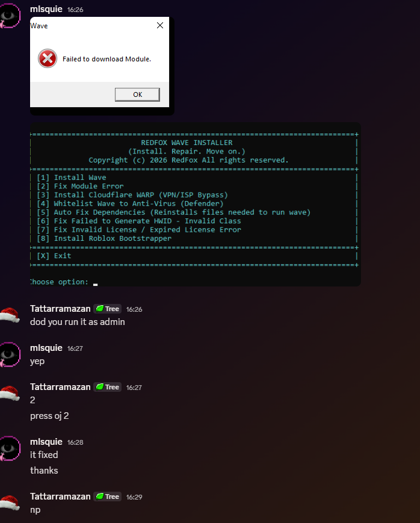Image resolution: width=420 pixels, height=523 pixels.
Task: Click the 'Wave' dialog title text
Action: (39, 26)
